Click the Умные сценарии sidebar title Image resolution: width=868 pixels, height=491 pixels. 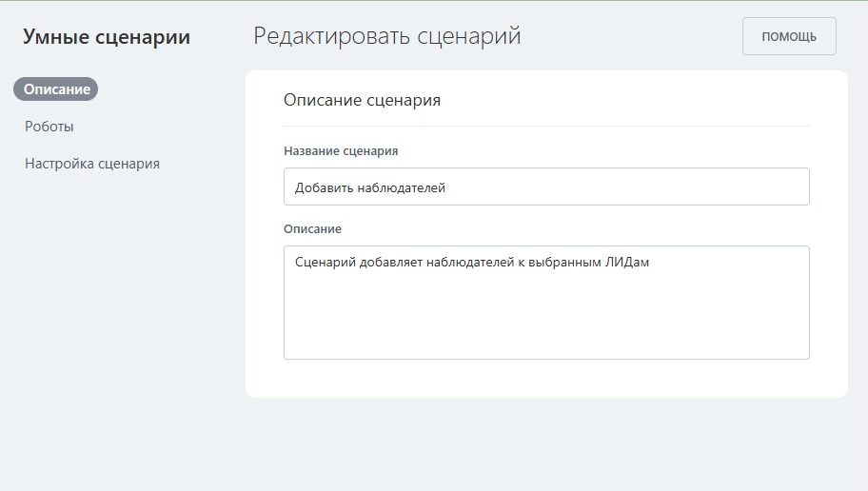[x=107, y=37]
